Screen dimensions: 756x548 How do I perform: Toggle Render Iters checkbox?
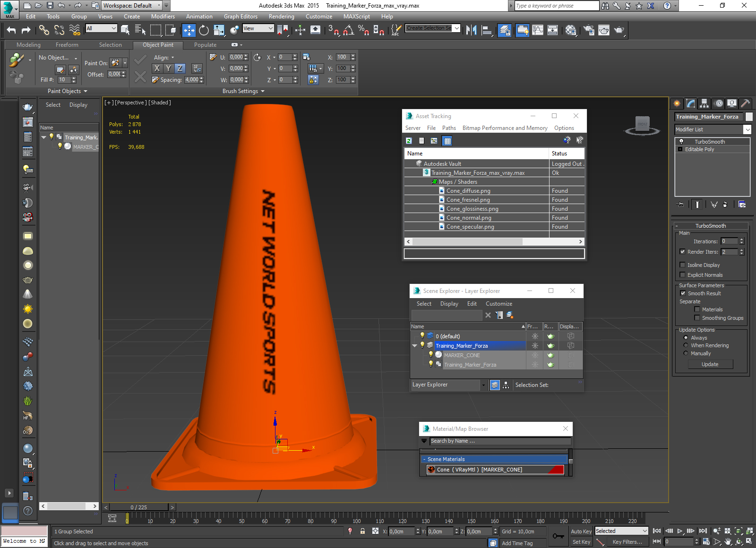pyautogui.click(x=682, y=252)
